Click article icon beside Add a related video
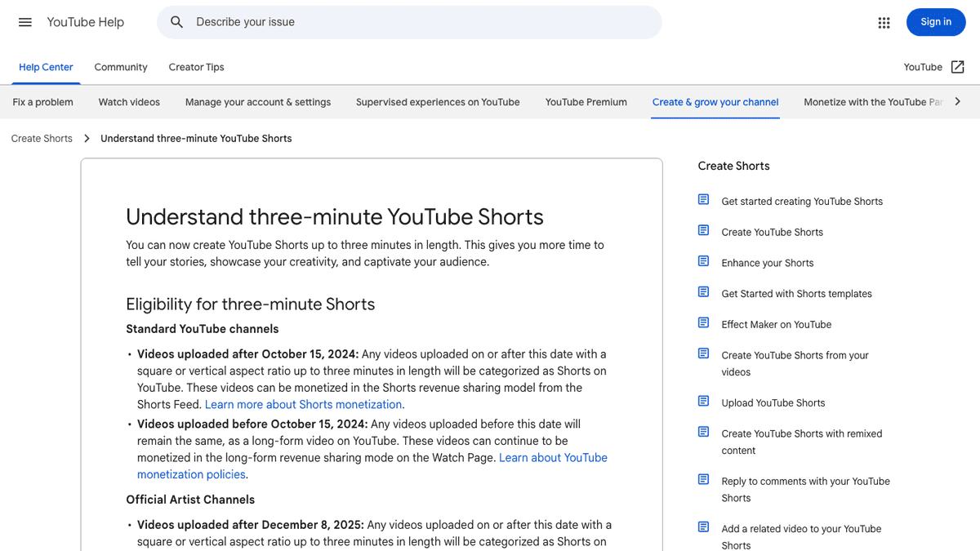 click(703, 527)
